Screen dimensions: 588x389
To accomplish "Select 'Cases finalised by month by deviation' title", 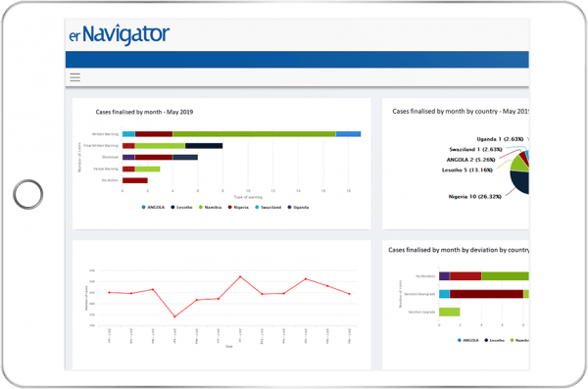I will pyautogui.click(x=459, y=250).
